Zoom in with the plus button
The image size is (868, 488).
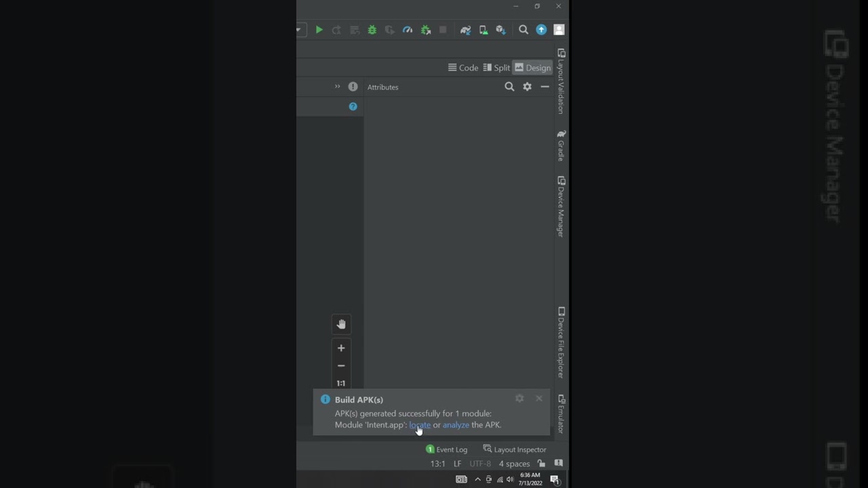(341, 348)
